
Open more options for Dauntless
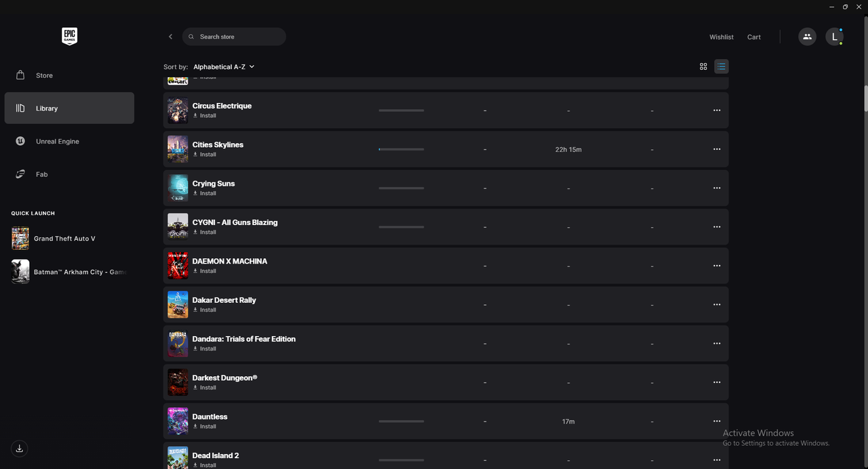pos(717,422)
